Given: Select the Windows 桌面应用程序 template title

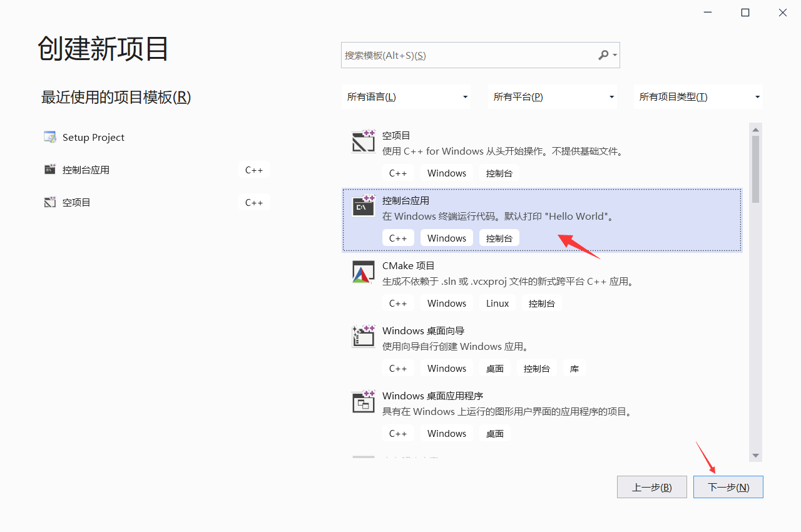Looking at the screenshot, I should pyautogui.click(x=432, y=396).
